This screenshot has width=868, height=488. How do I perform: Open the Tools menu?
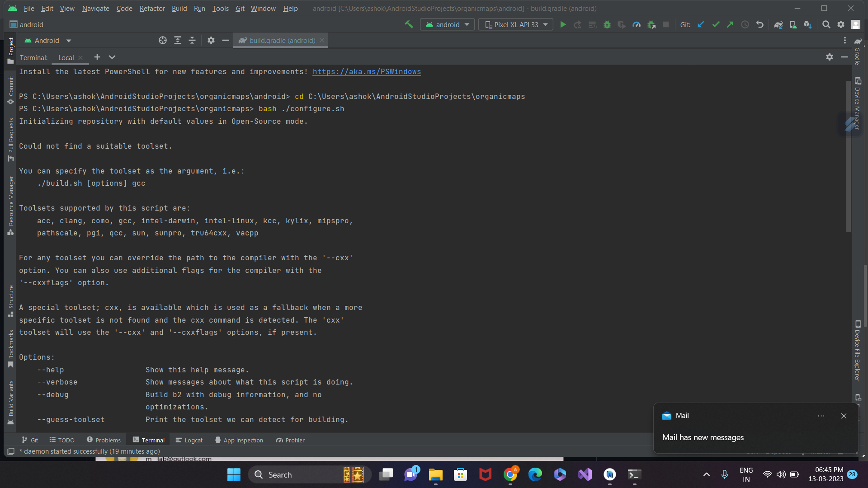pyautogui.click(x=220, y=8)
